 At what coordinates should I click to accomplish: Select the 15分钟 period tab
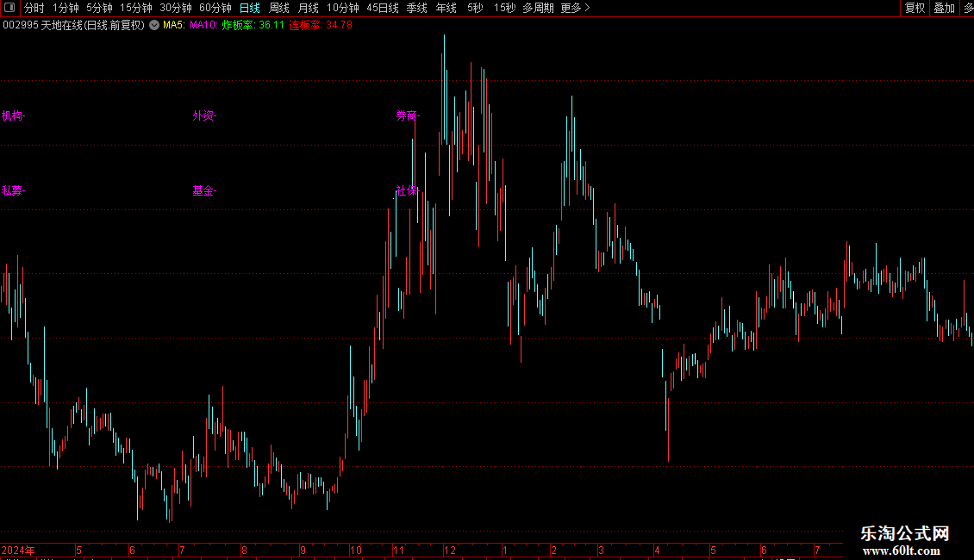135,8
